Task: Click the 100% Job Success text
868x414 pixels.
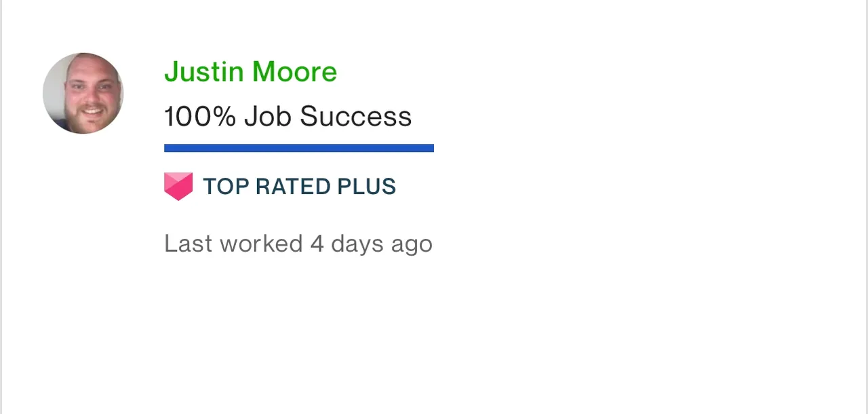Action: pyautogui.click(x=288, y=117)
